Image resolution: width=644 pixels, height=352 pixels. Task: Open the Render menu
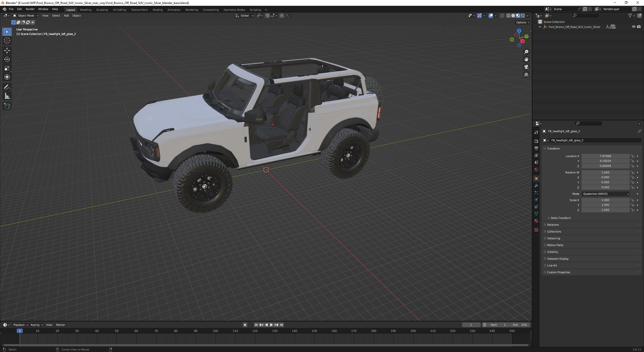point(30,9)
